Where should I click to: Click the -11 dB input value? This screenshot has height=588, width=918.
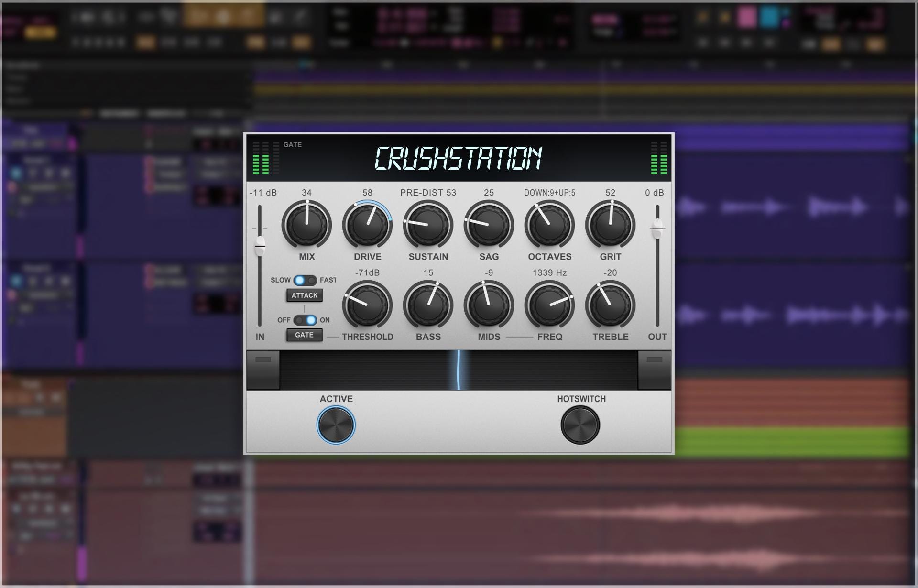263,193
